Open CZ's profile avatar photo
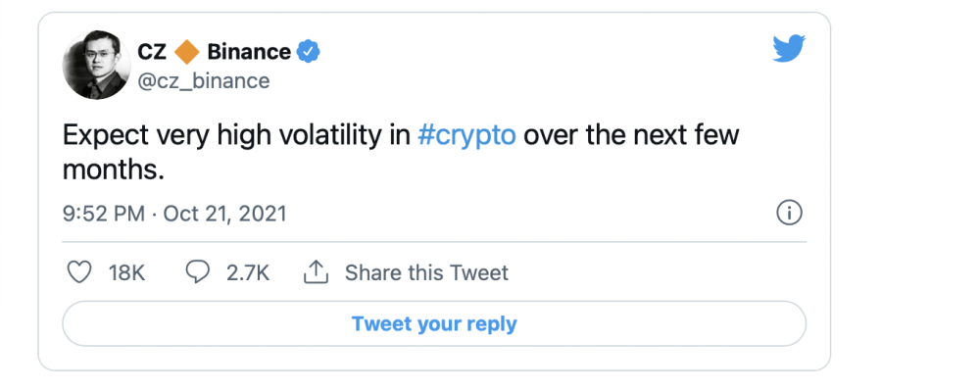The image size is (980, 390). (97, 65)
